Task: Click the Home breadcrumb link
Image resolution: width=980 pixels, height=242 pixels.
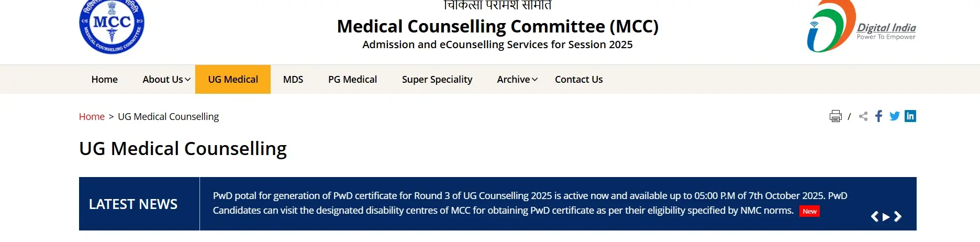Action: (92, 117)
